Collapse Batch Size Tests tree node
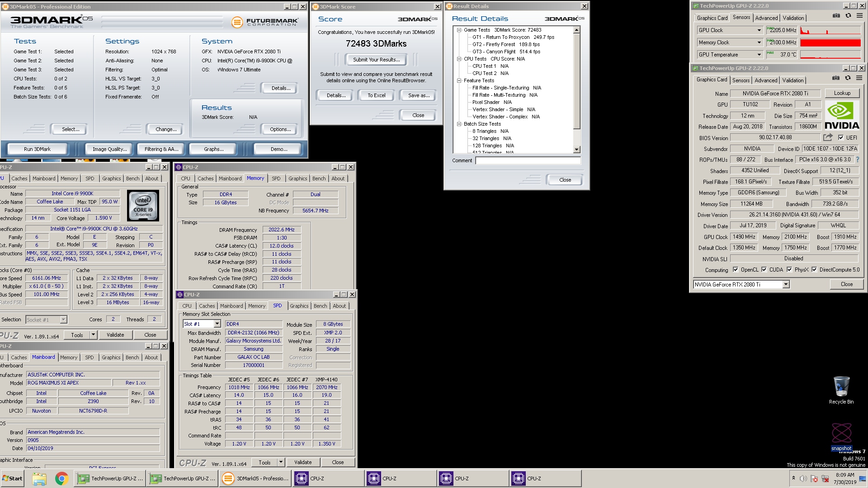This screenshot has width=868, height=488. pos(459,124)
